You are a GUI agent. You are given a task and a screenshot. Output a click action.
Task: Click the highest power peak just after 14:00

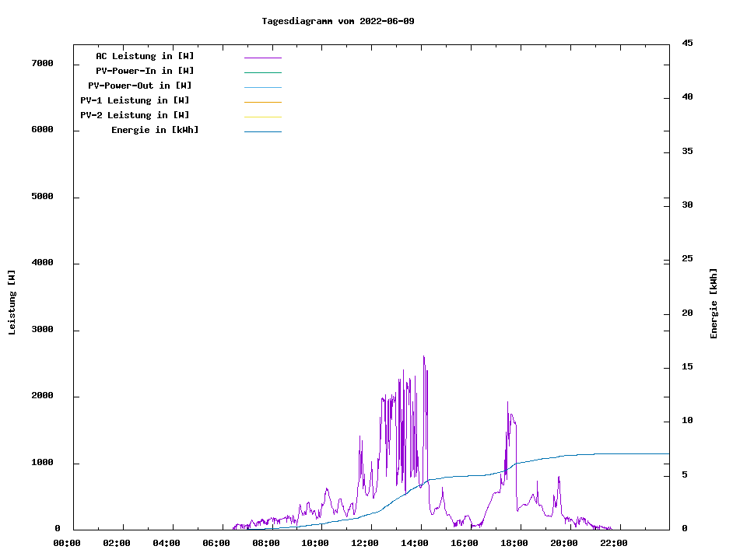click(x=423, y=357)
